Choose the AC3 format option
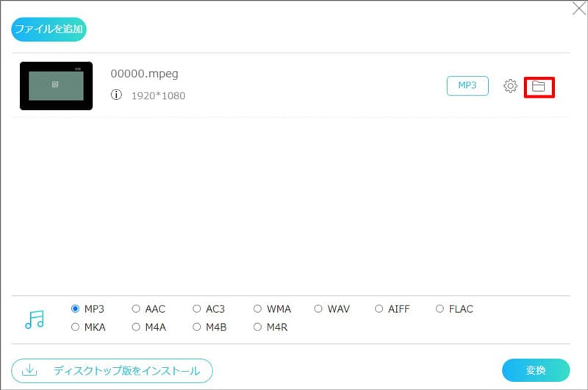This screenshot has width=588, height=390. [196, 309]
